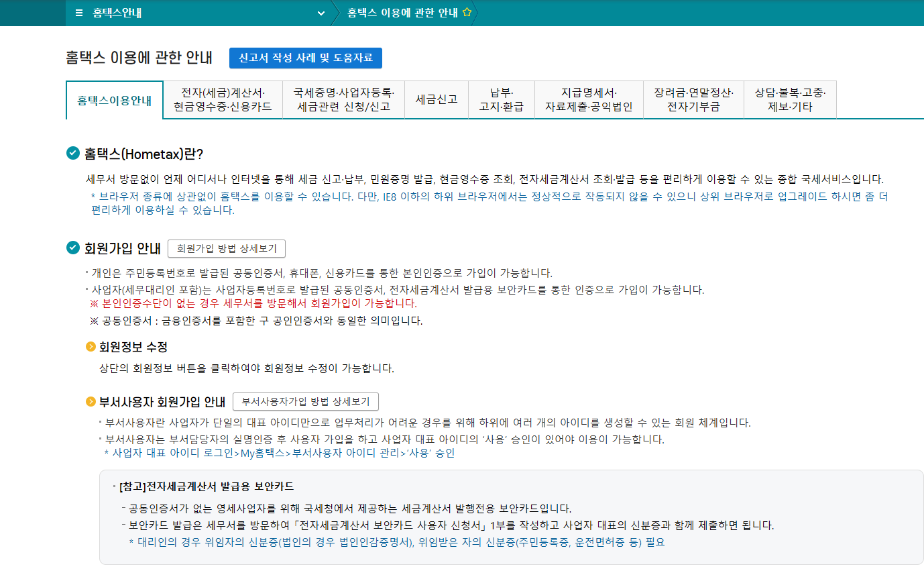The height and width of the screenshot is (577, 924).
Task: Click the 홈택스 이용에 관한 안내 breadcrumb item
Action: pyautogui.click(x=402, y=13)
